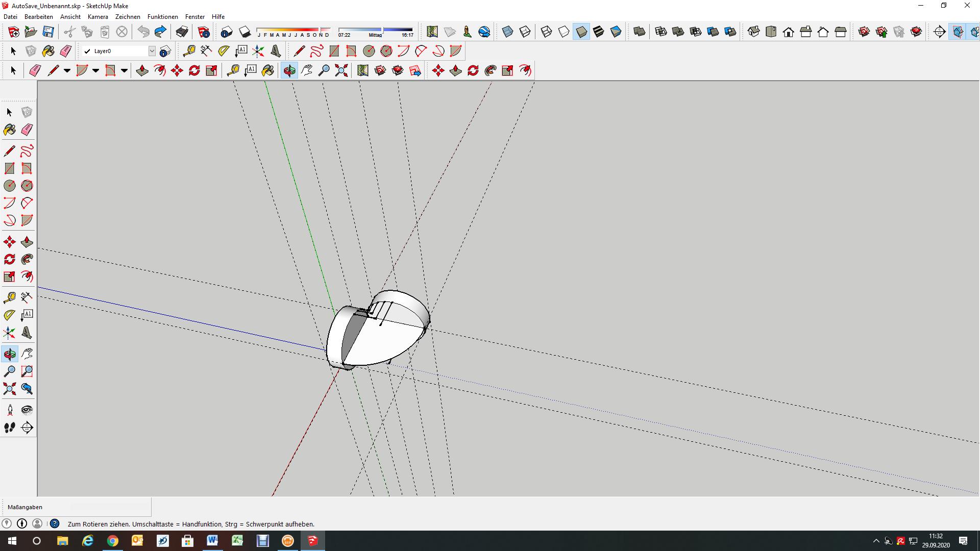Viewport: 980px width, 551px height.
Task: Expand the line tool dropdown arrow
Action: point(67,70)
